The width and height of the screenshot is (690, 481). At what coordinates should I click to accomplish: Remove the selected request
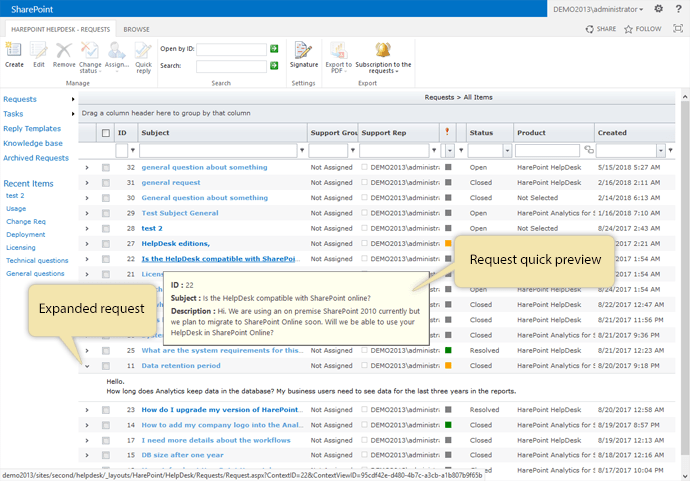pyautogui.click(x=64, y=55)
